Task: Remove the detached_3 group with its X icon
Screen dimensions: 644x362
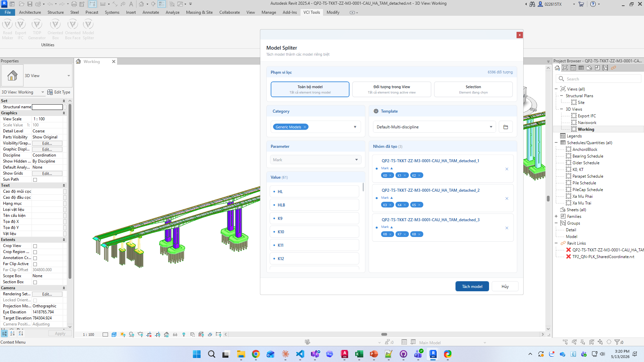Action: tap(507, 228)
